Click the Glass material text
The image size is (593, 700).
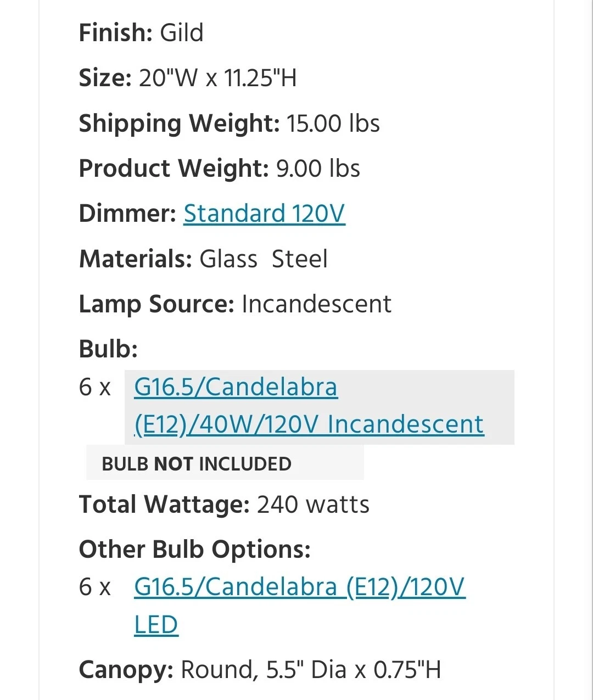click(228, 259)
